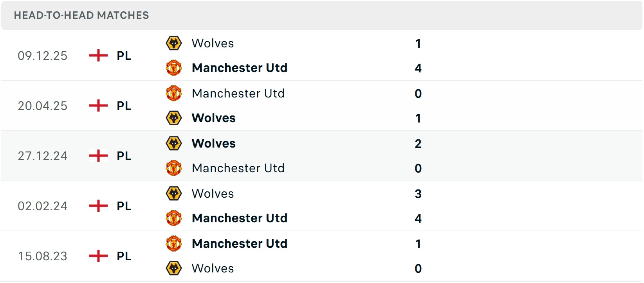Click Wolves crest in 27.12.24 match

coord(174,143)
